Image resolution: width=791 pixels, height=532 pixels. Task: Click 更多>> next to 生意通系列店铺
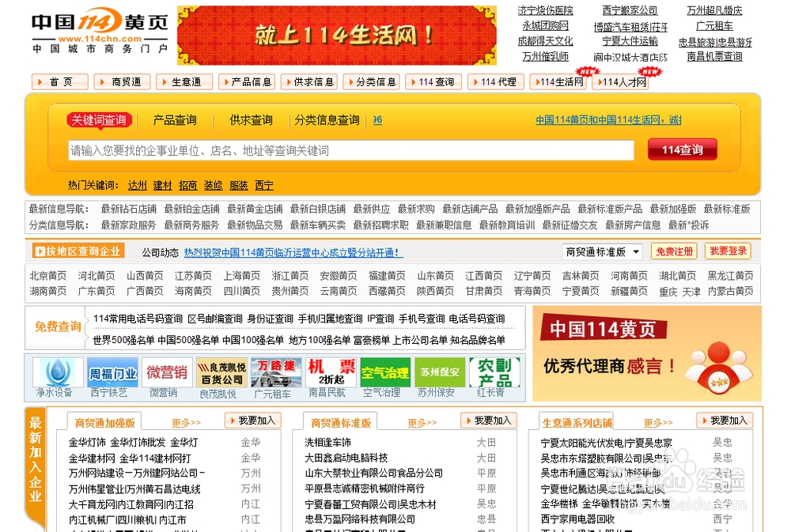point(658,423)
